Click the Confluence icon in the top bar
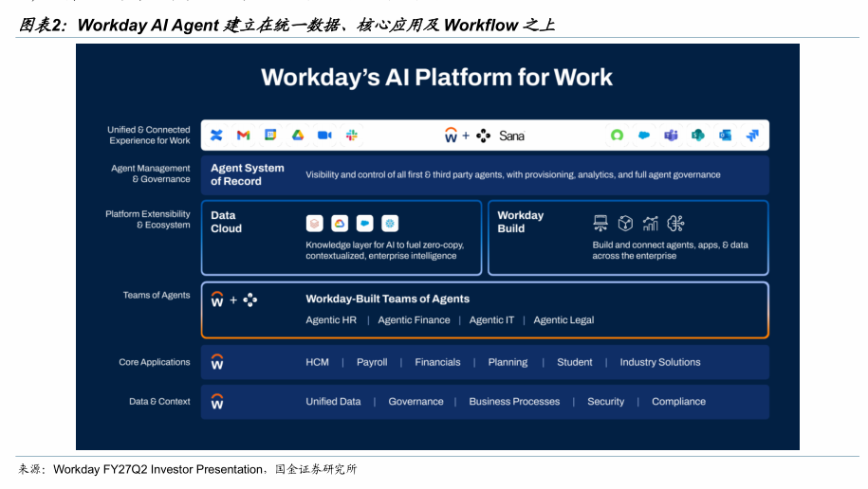This screenshot has height=489, width=868. tap(216, 135)
